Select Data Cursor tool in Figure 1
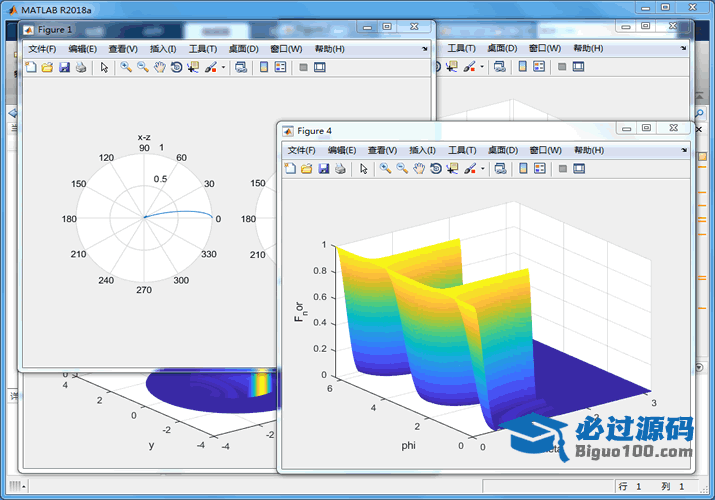Screen dimensions: 715x500 (193, 67)
